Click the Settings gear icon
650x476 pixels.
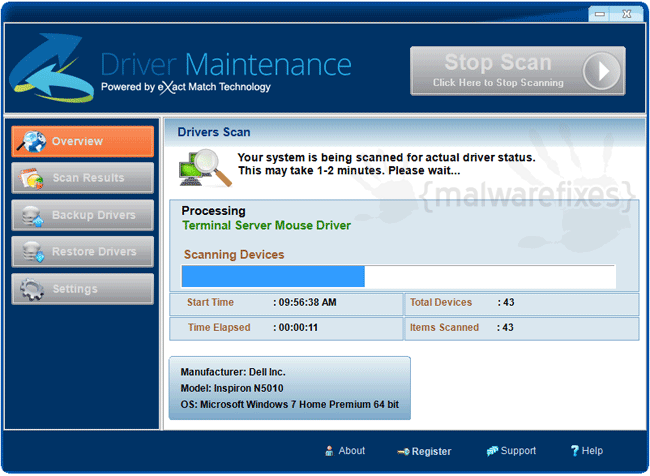click(32, 289)
